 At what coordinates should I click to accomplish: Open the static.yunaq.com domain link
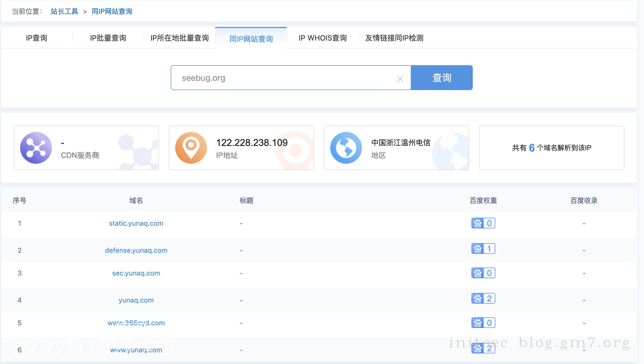tap(136, 223)
